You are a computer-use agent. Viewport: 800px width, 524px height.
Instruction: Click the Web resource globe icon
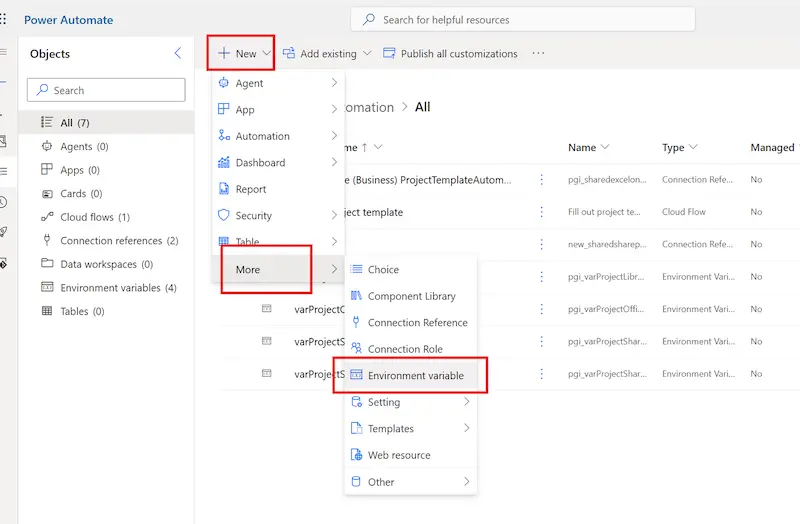pyautogui.click(x=356, y=455)
